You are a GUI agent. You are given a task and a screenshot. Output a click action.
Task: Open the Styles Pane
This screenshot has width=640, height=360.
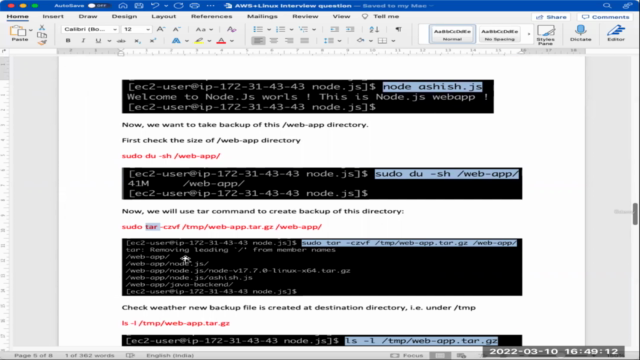point(545,34)
